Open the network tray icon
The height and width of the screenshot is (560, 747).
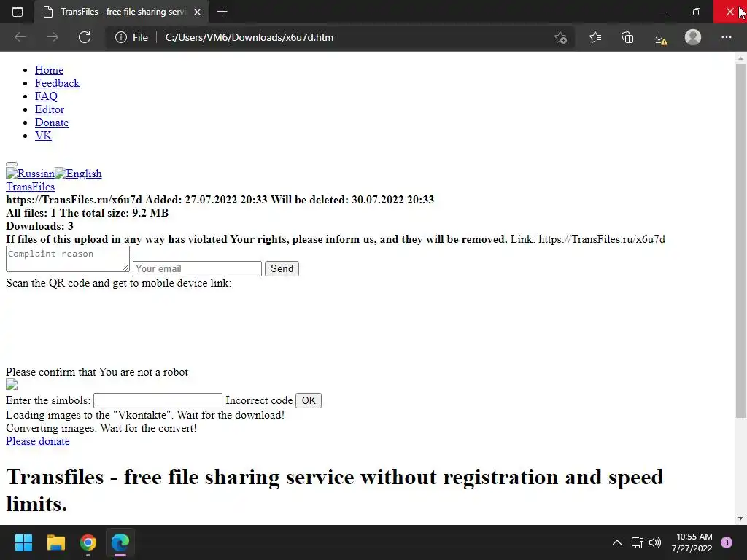637,542
